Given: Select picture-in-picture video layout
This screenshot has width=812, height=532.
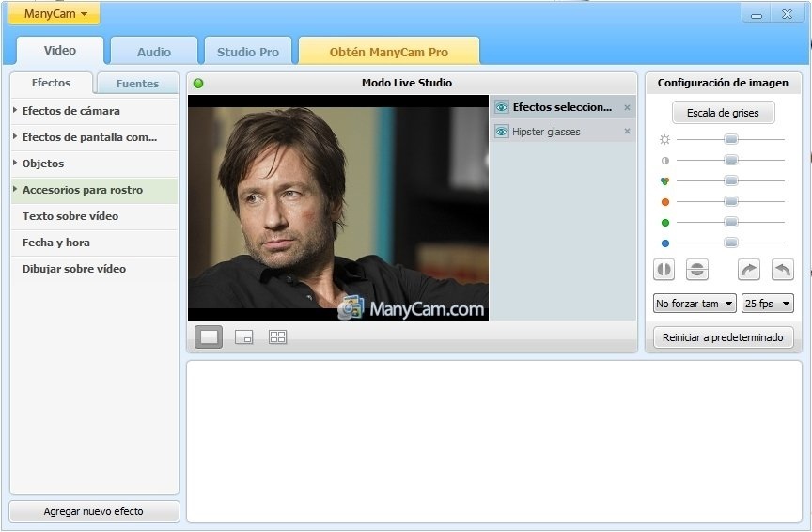Looking at the screenshot, I should (x=244, y=337).
